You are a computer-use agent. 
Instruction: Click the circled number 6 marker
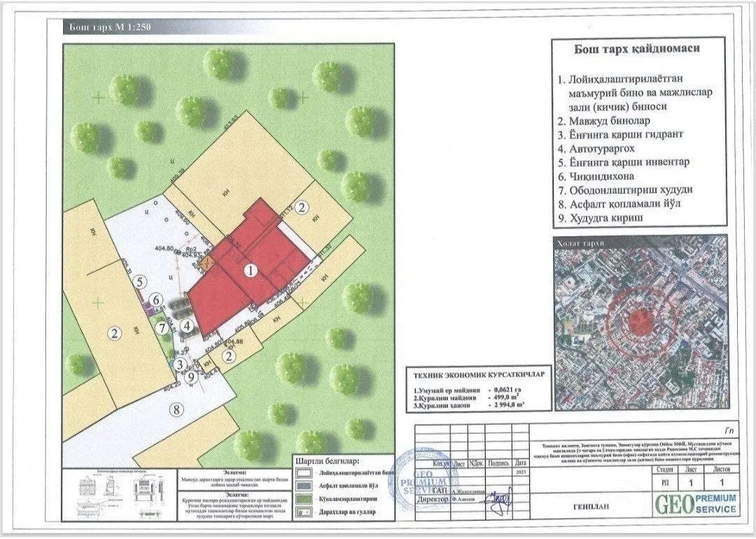coord(155,300)
